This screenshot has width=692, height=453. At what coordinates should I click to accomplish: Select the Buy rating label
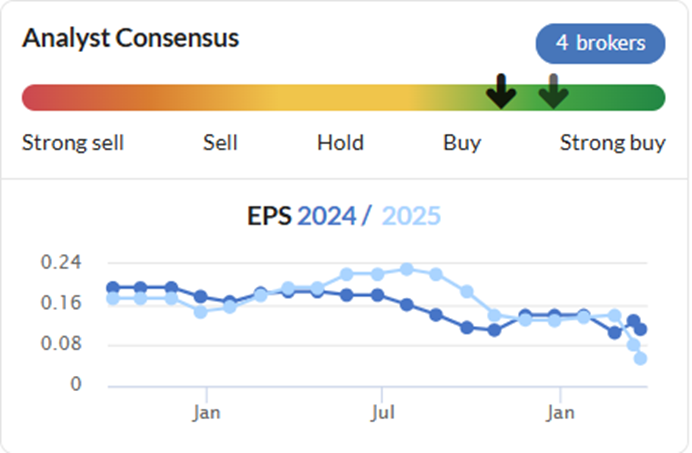(x=462, y=143)
